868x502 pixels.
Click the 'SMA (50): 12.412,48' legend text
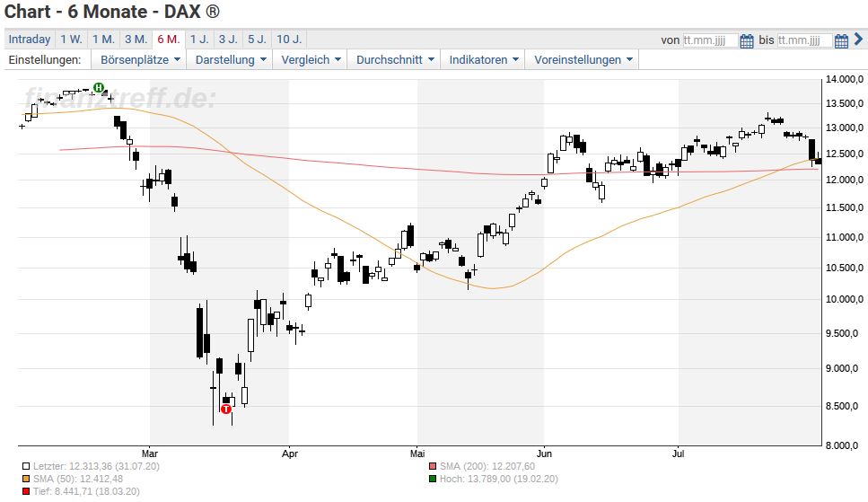[78, 479]
